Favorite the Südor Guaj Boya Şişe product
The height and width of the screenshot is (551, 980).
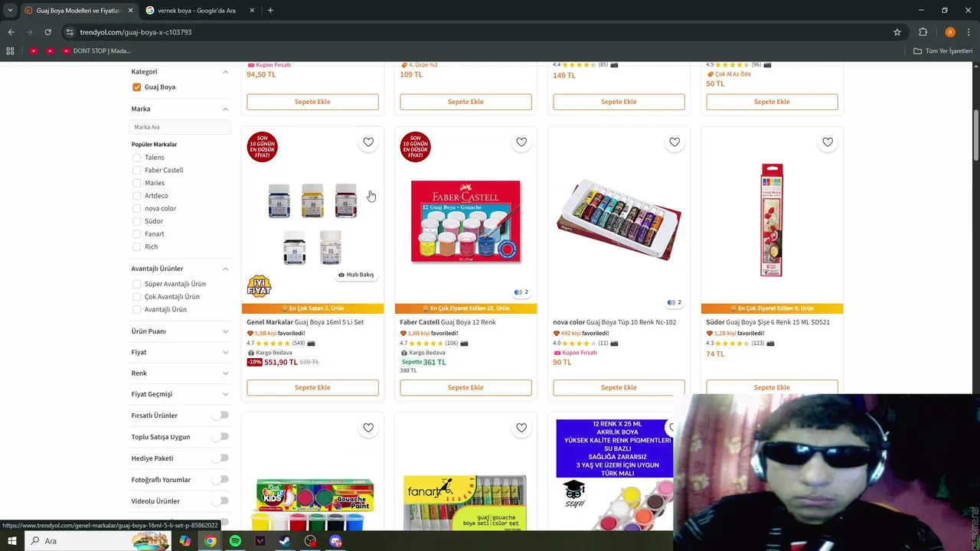coord(828,142)
